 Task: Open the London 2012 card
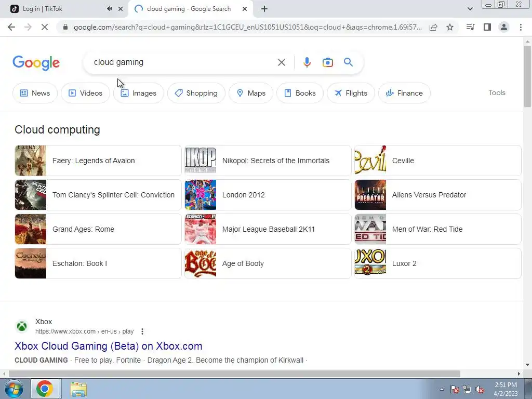point(268,195)
